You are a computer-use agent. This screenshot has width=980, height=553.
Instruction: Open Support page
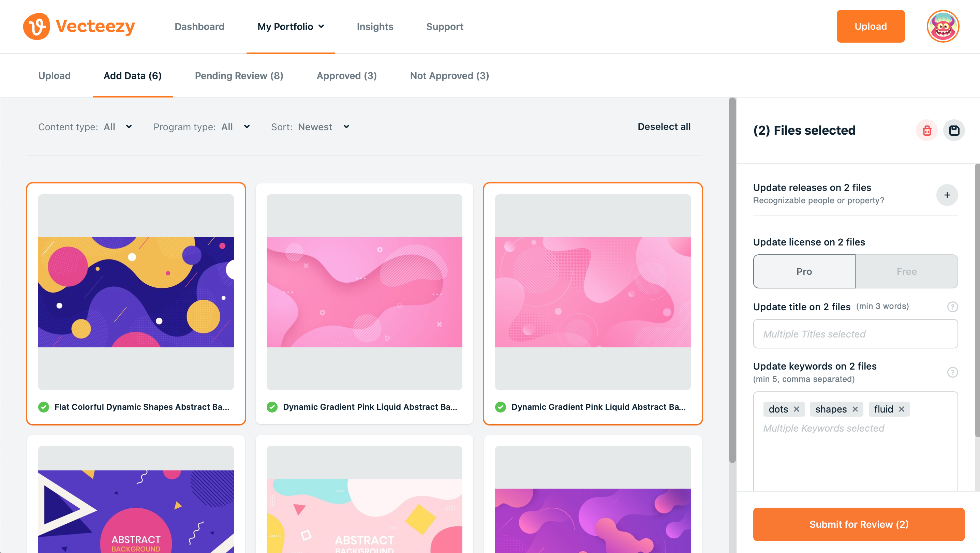click(x=444, y=26)
